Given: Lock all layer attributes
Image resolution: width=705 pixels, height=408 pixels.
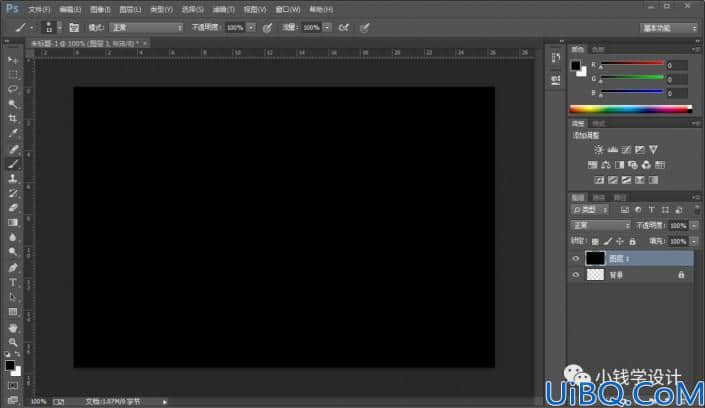Looking at the screenshot, I should click(633, 242).
